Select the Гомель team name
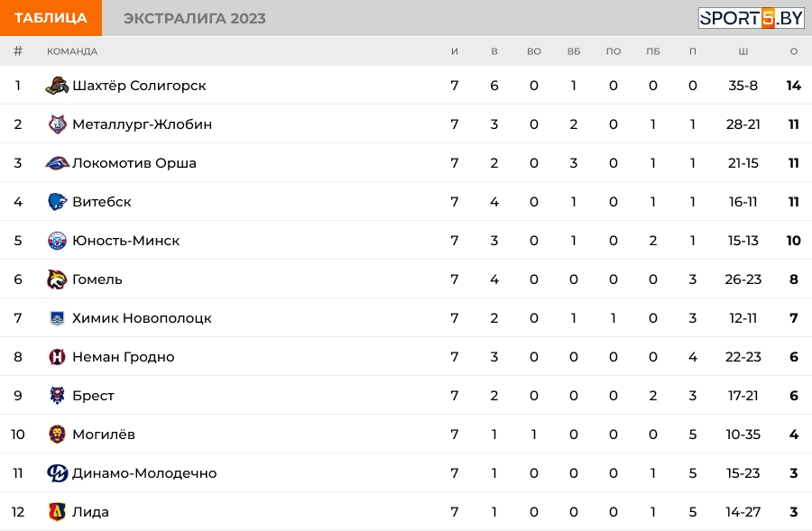Image resolution: width=812 pixels, height=531 pixels. [97, 279]
